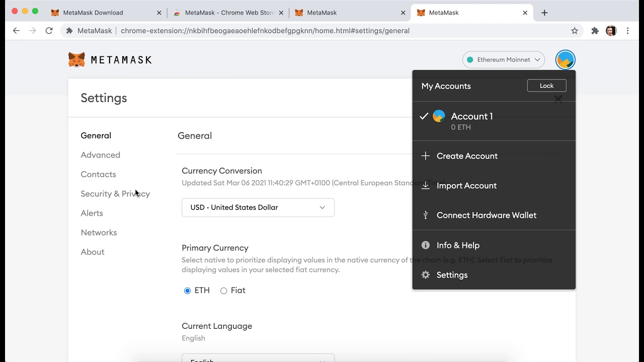Screen dimensions: 644x362
Task: Click the download icon beside Import Account
Action: pyautogui.click(x=426, y=186)
